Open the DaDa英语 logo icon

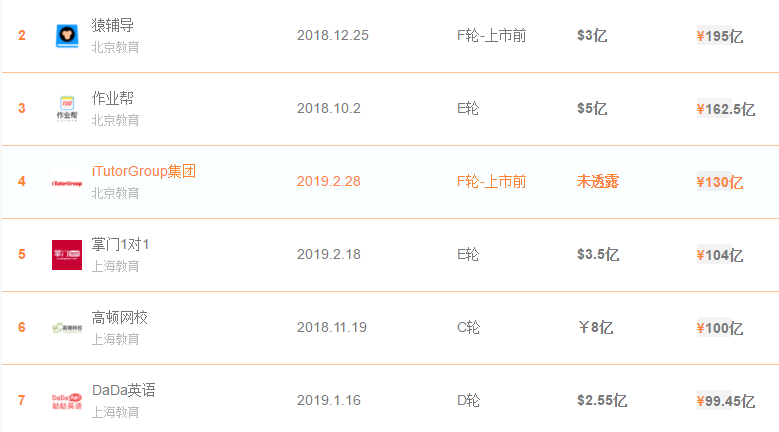67,401
